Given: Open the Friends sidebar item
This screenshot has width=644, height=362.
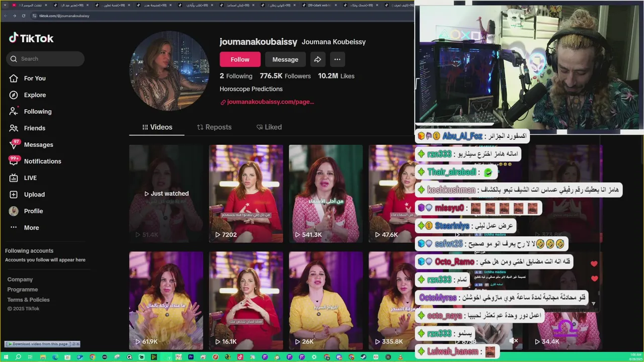Looking at the screenshot, I should click(x=27, y=128).
